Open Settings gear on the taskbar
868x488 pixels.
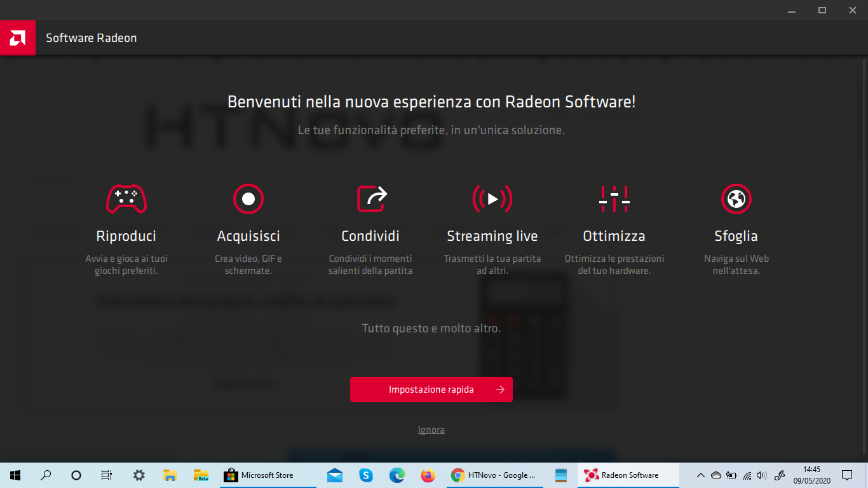point(139,475)
